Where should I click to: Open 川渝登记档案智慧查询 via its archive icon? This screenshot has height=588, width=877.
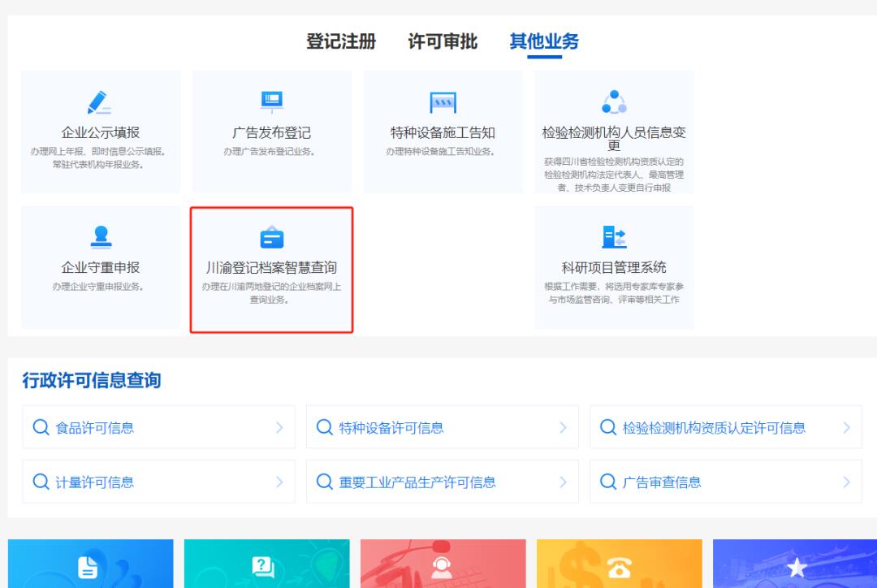(x=271, y=236)
